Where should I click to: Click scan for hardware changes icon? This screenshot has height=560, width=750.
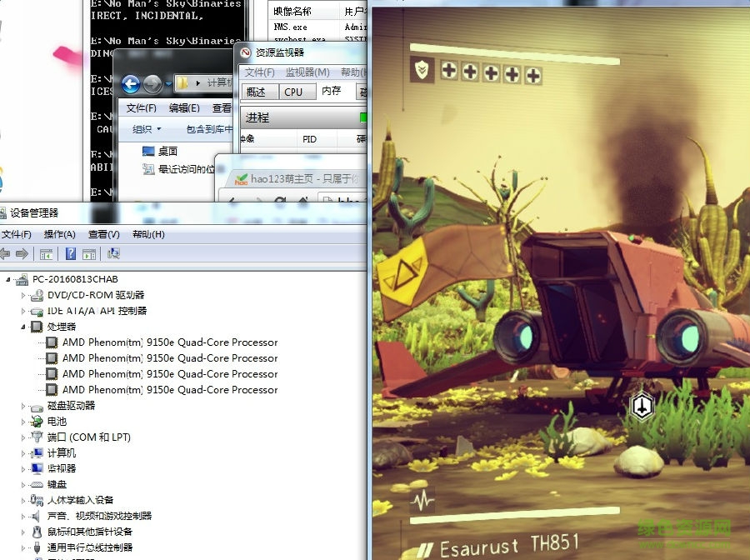pos(113,253)
